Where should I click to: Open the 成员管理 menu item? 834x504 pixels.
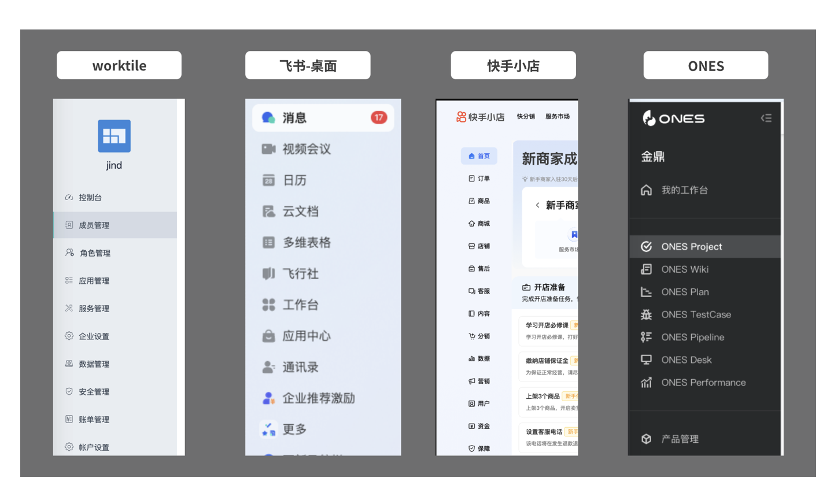[94, 225]
